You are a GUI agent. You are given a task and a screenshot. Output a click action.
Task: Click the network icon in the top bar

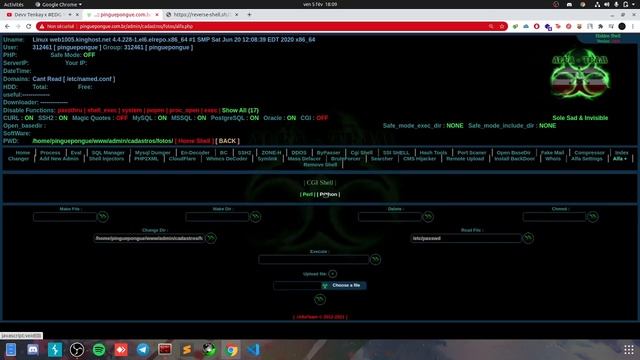tap(597, 4)
